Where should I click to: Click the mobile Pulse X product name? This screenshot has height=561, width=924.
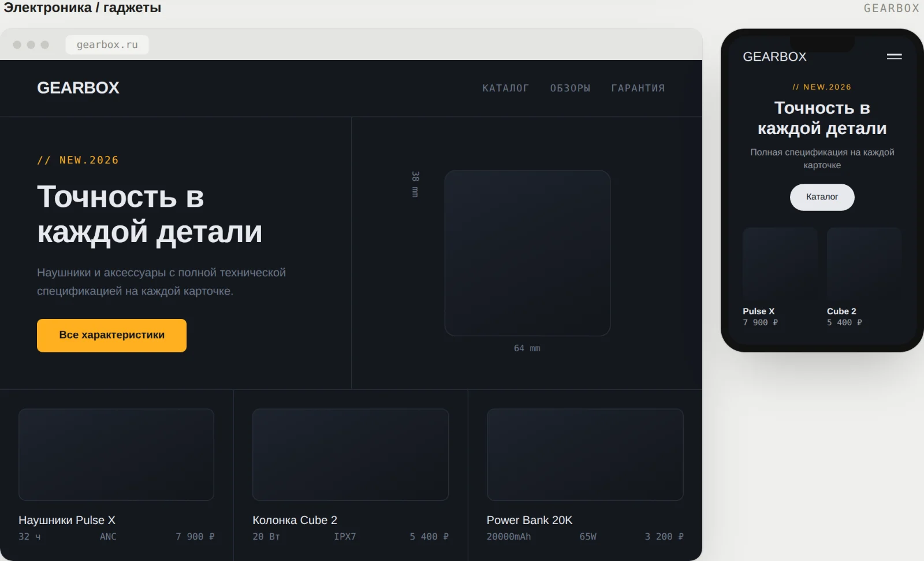click(x=759, y=311)
